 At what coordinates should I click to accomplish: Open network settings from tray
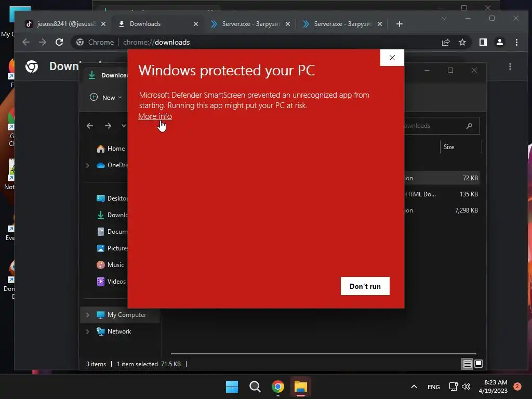tap(453, 387)
